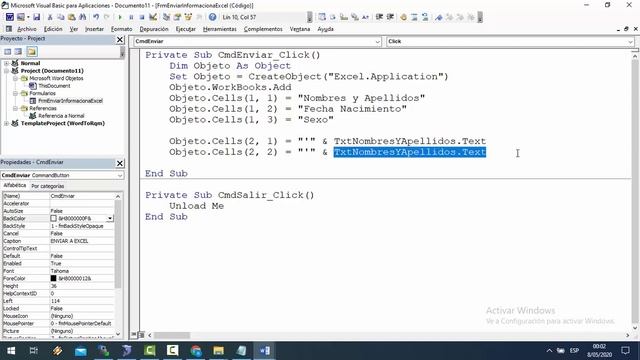
Task: Collapse the Referencias folder
Action: pos(16,109)
